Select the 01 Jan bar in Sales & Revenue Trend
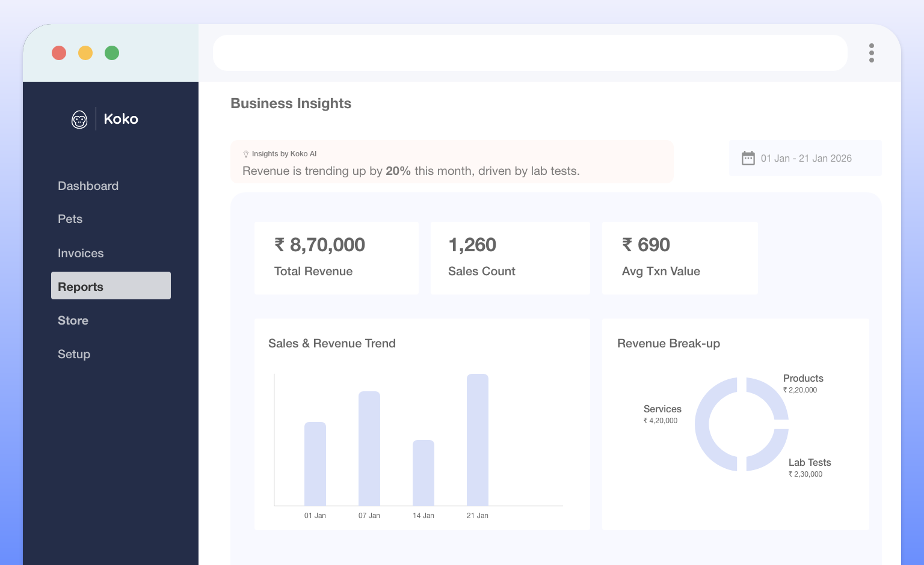This screenshot has width=924, height=565. tap(316, 463)
